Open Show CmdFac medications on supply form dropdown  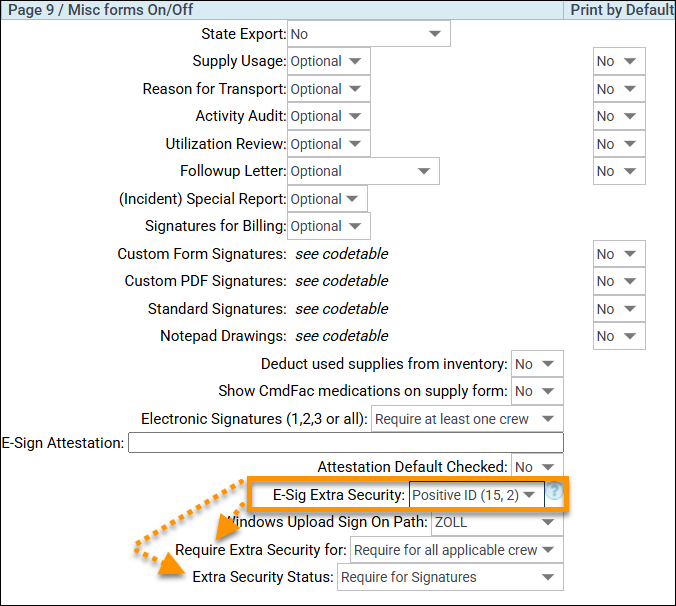(x=537, y=391)
